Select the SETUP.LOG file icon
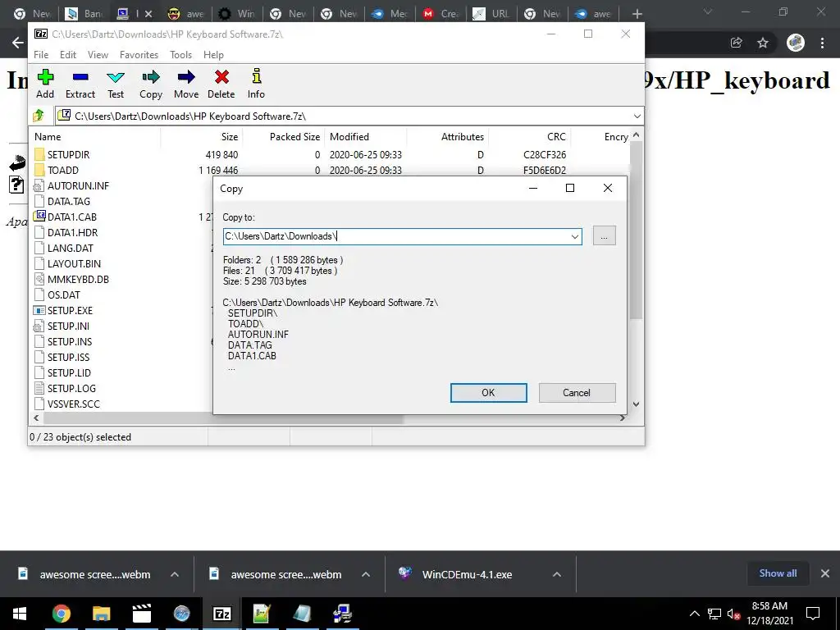Screen dimensions: 840x630 point(39,388)
